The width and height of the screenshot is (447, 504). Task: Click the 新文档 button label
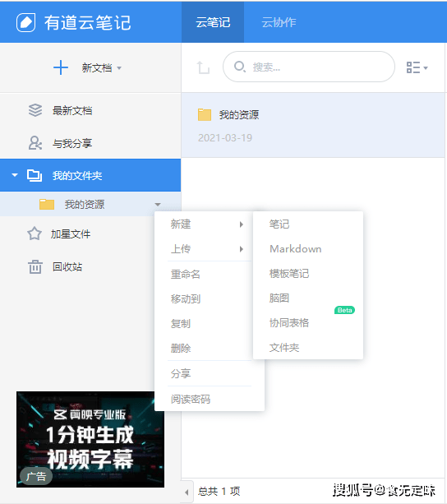(x=97, y=67)
